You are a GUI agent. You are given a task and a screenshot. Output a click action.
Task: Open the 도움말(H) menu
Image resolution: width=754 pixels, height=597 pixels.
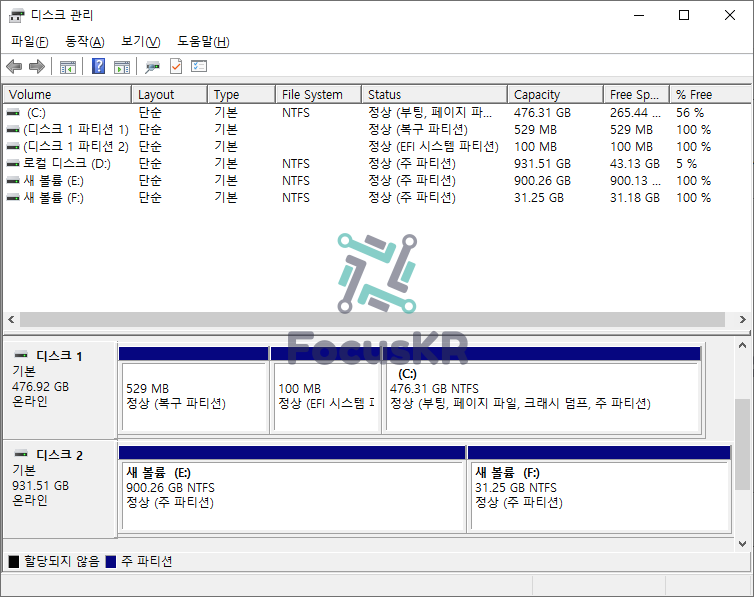click(203, 41)
